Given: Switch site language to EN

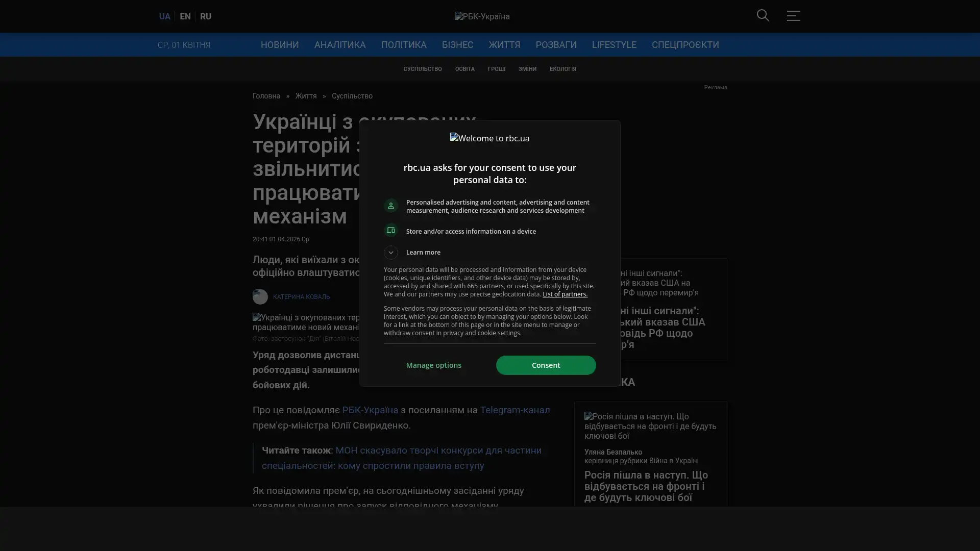Looking at the screenshot, I should click(185, 16).
